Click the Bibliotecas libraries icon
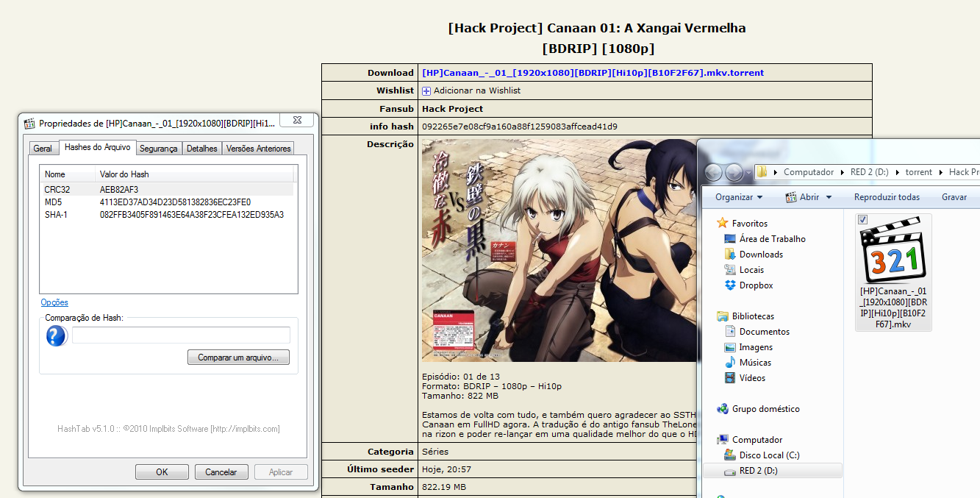The width and height of the screenshot is (980, 498). point(723,316)
